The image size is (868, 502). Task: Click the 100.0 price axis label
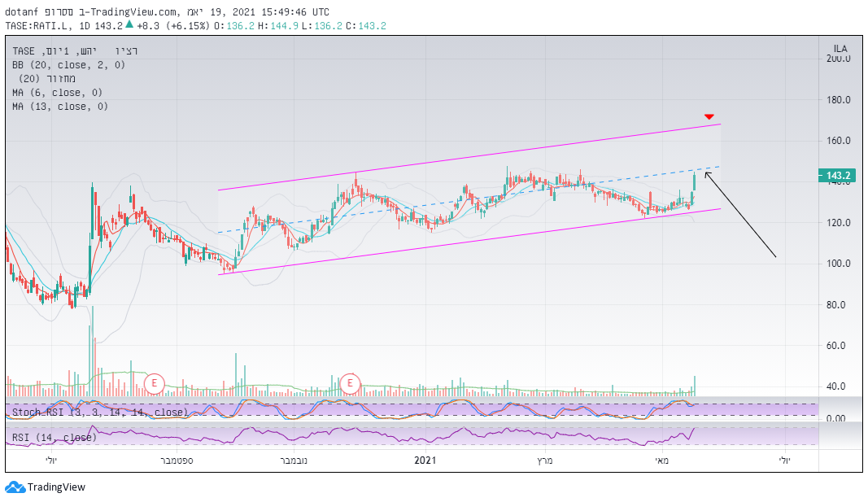point(839,264)
